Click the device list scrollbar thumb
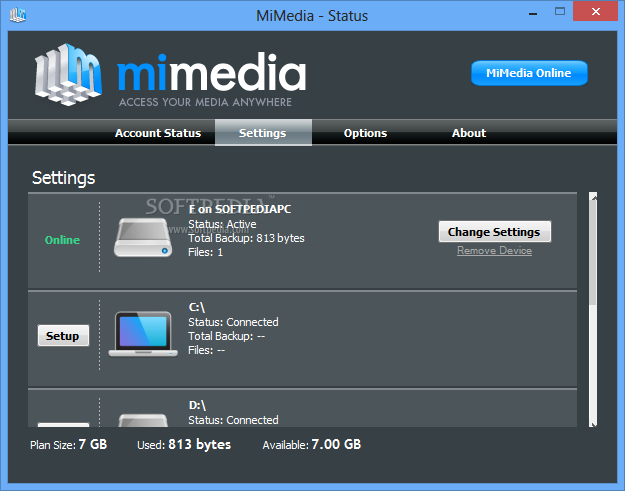Viewport: 625px width, 491px height. (593, 253)
